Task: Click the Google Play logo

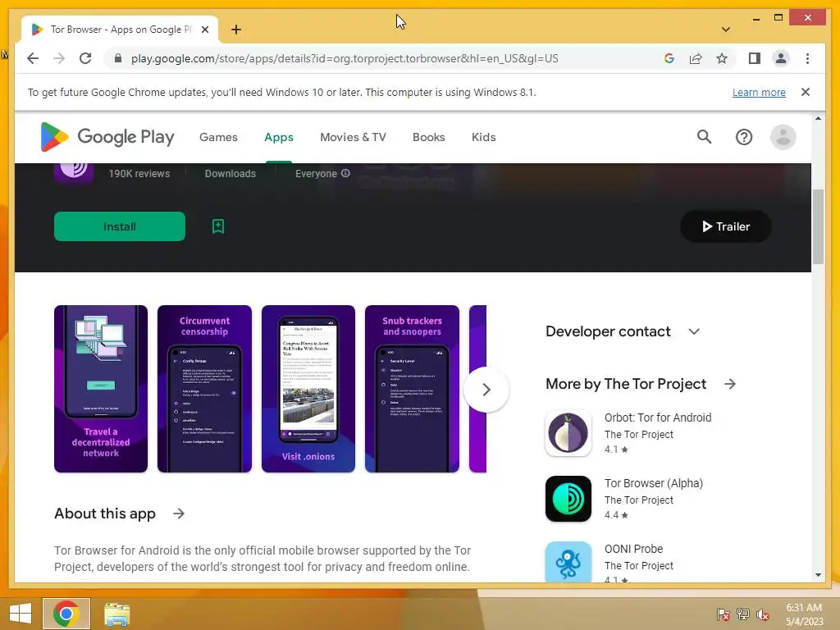Action: (107, 137)
